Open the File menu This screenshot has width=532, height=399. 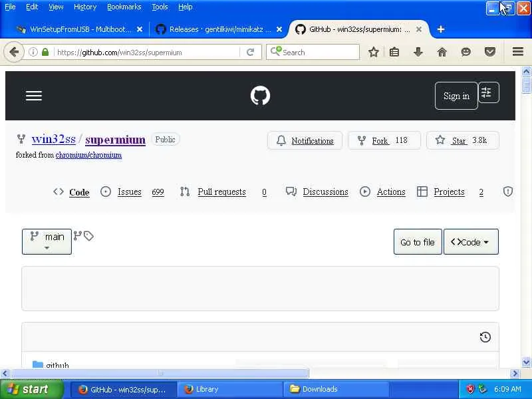coord(10,7)
